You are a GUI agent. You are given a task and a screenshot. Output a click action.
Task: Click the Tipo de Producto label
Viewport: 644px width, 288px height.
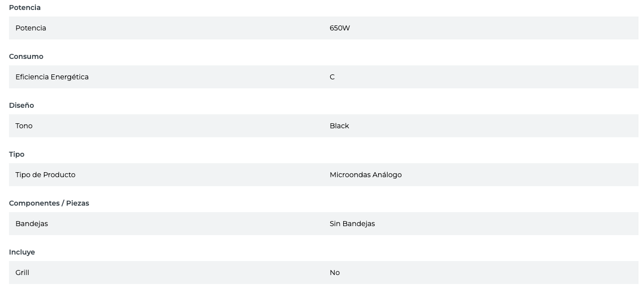[x=45, y=175]
